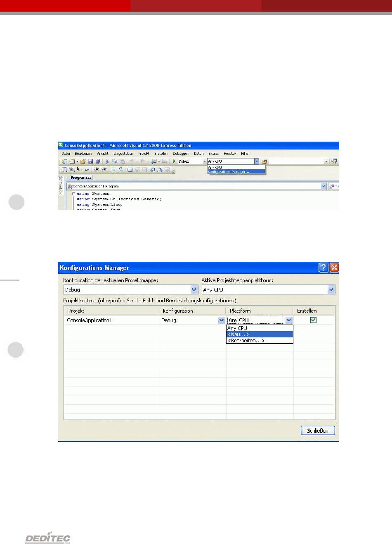Click the Redo arrow icon
The image size is (392, 555).
142,161
